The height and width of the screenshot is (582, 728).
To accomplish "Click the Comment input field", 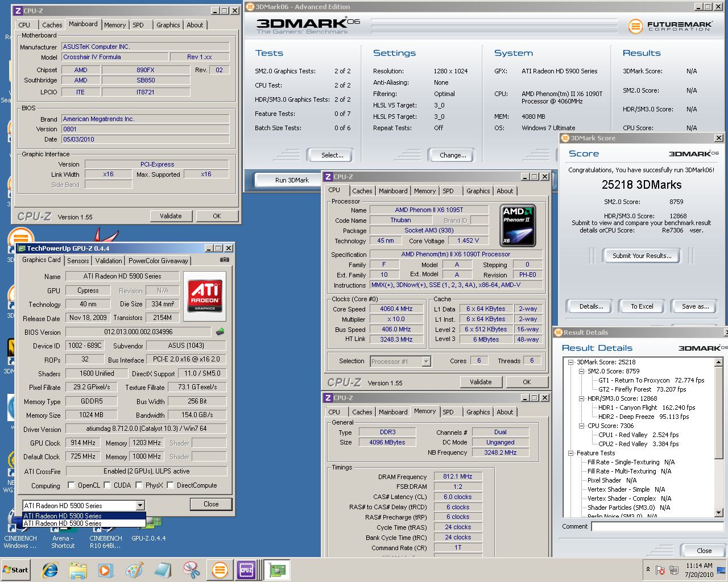I will (x=657, y=526).
